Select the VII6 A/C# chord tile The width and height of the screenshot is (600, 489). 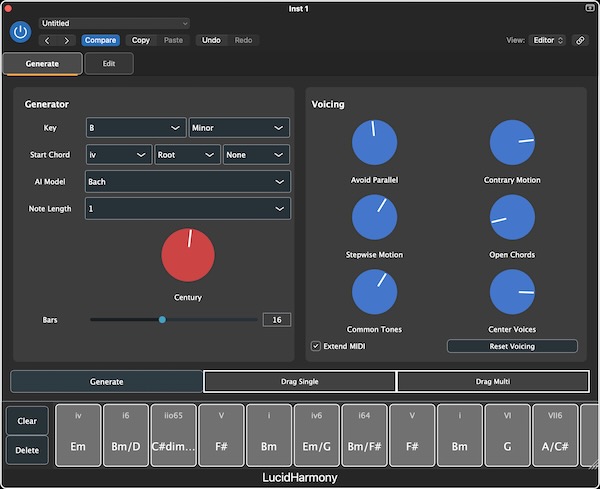(555, 435)
